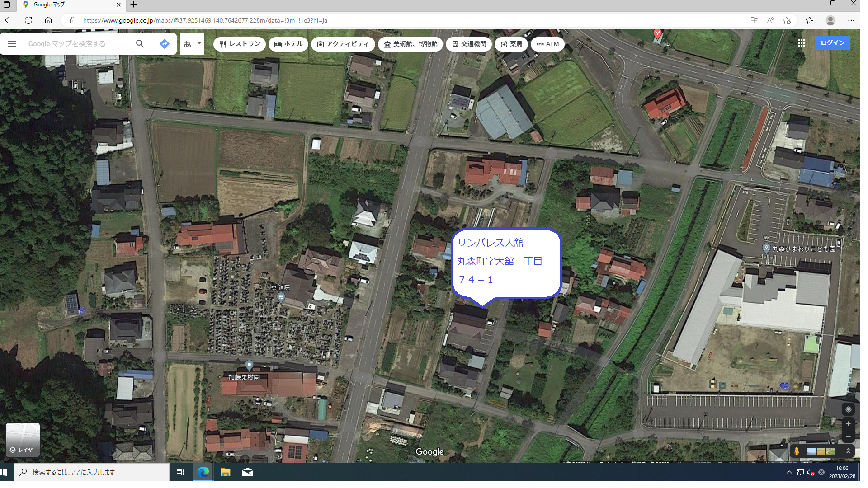Open Edge tab actions menu
The width and height of the screenshot is (868, 488).
(7, 5)
